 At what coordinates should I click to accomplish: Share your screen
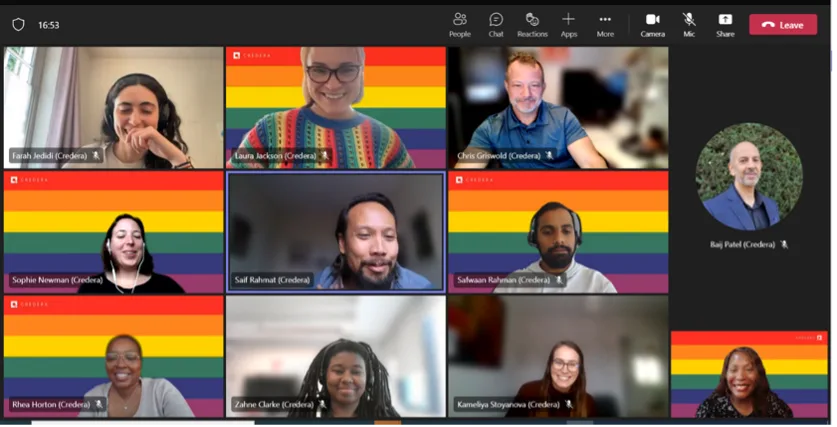[725, 25]
